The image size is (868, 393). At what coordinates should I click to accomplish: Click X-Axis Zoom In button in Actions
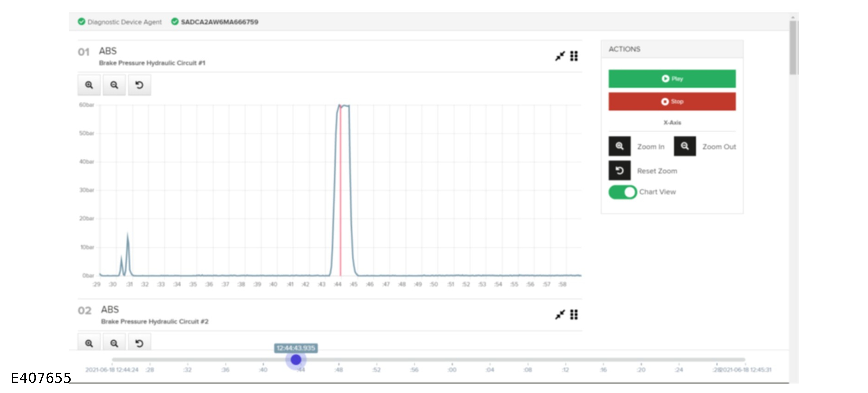pyautogui.click(x=619, y=146)
